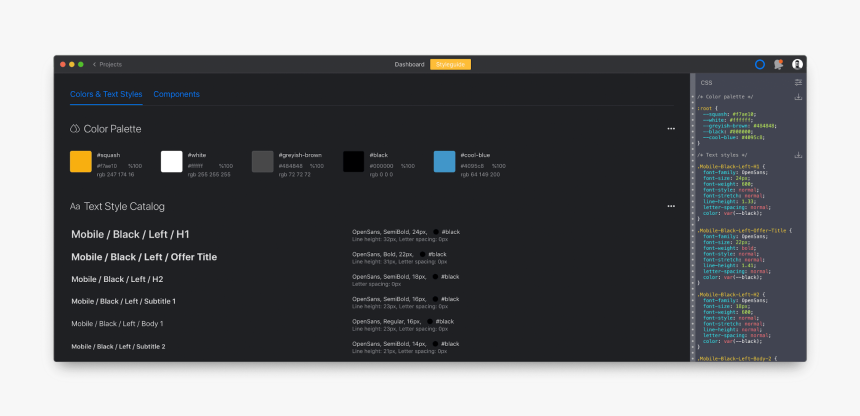Viewport: 860px width, 416px height.
Task: Open notifications bell icon
Action: (x=778, y=64)
